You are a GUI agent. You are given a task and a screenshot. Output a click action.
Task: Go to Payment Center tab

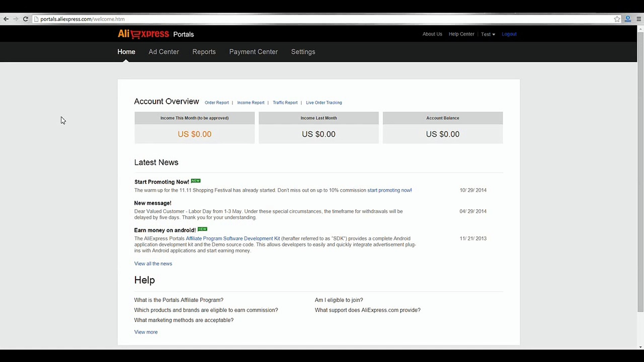coord(253,52)
